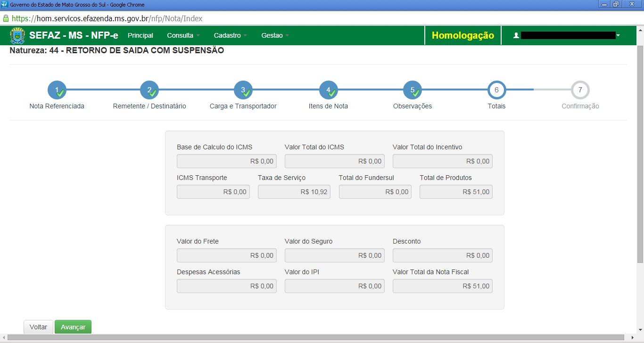Viewport: 644px width, 343px height.
Task: Select step 4 Itens de Nota circle
Action: 329,90
